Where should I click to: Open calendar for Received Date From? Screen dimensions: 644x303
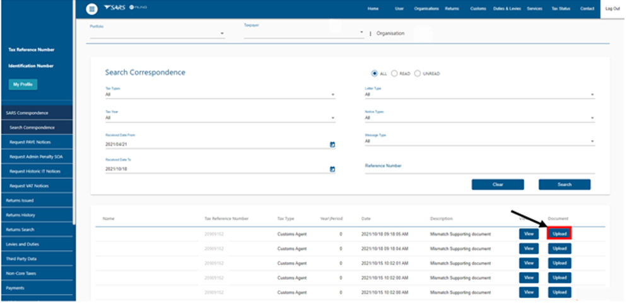[332, 144]
